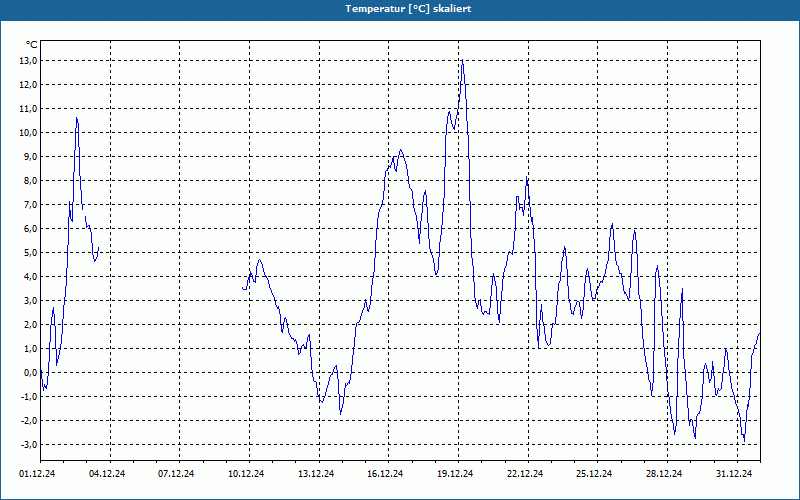Viewport: 800px width, 500px height.
Task: Click the 5,0 y-axis value
Action: tap(31, 253)
